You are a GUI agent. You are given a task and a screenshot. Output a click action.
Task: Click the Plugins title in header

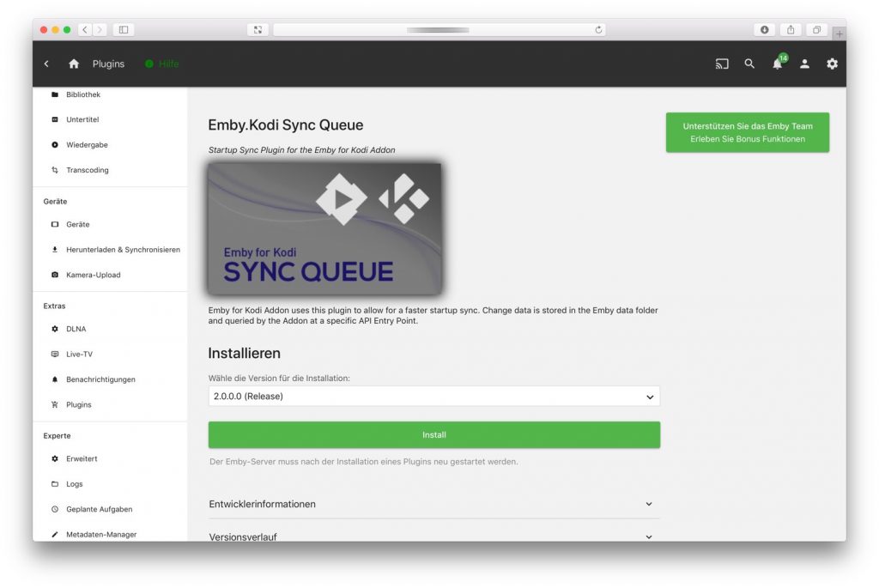pyautogui.click(x=108, y=64)
